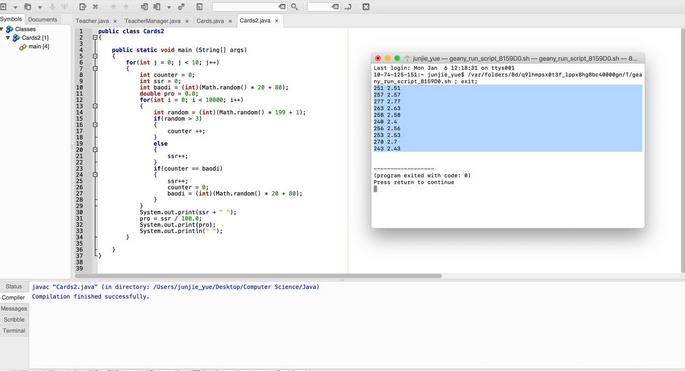Open the Color Chooser toolbar icon
The image size is (685, 371).
(199, 7)
